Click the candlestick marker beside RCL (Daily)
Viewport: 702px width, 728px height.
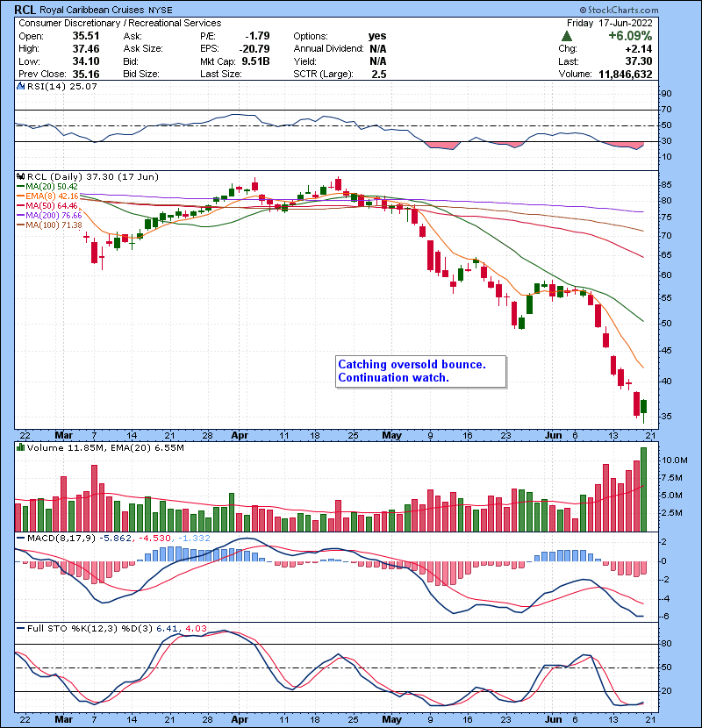coord(22,175)
